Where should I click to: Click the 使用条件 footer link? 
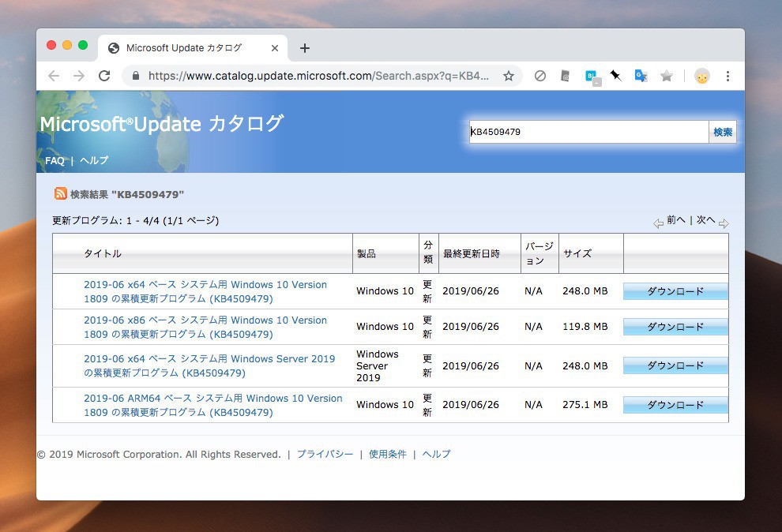[x=388, y=454]
